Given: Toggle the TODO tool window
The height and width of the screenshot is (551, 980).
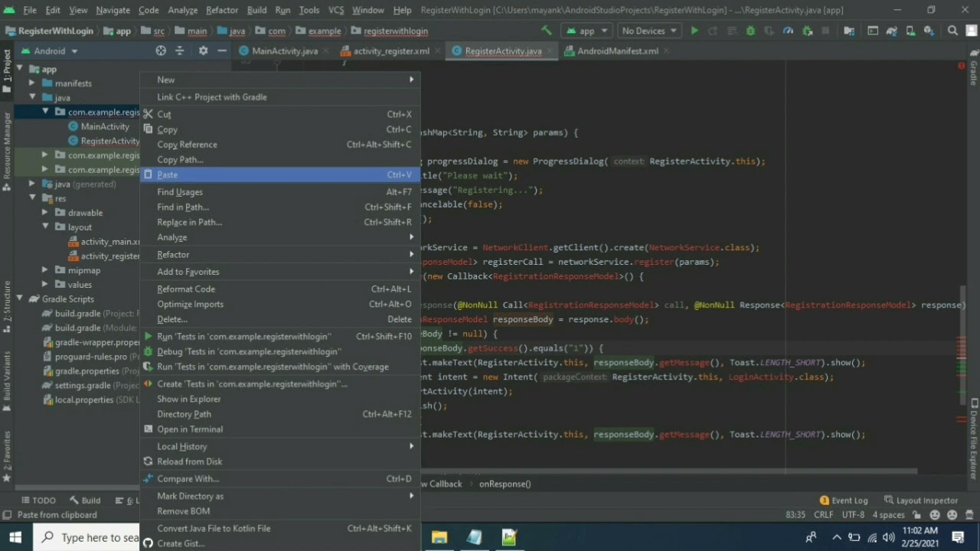Looking at the screenshot, I should 38,500.
